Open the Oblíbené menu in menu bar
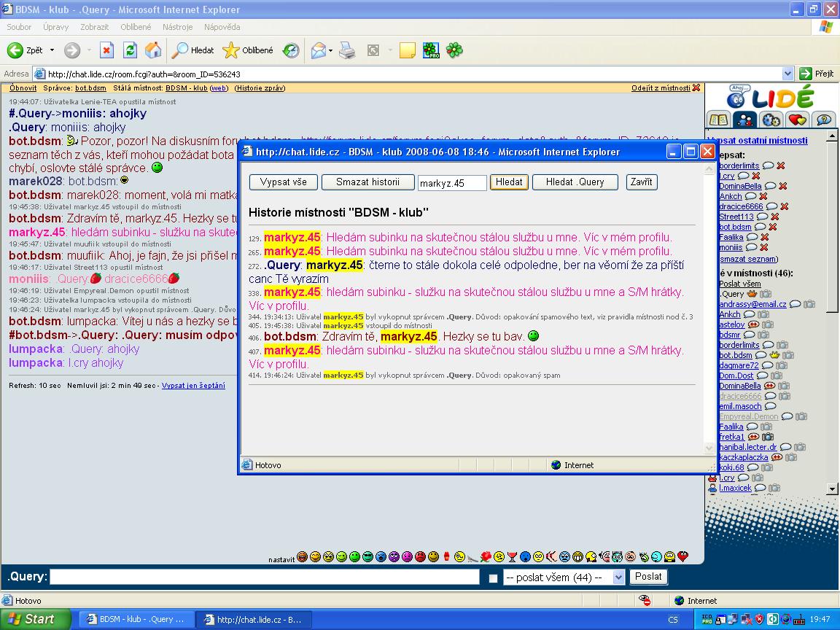 [x=136, y=27]
